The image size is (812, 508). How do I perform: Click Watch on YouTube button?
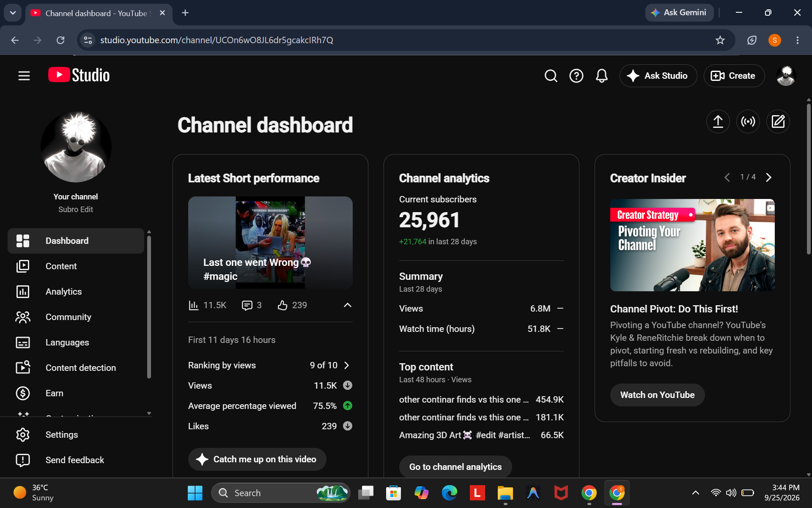pos(657,395)
